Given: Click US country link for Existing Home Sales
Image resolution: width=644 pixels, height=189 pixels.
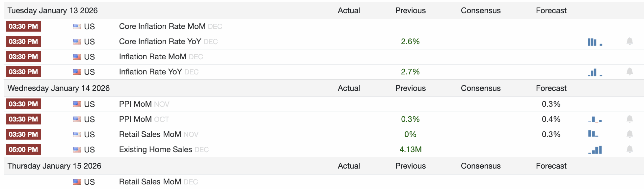Looking at the screenshot, I should coord(89,150).
